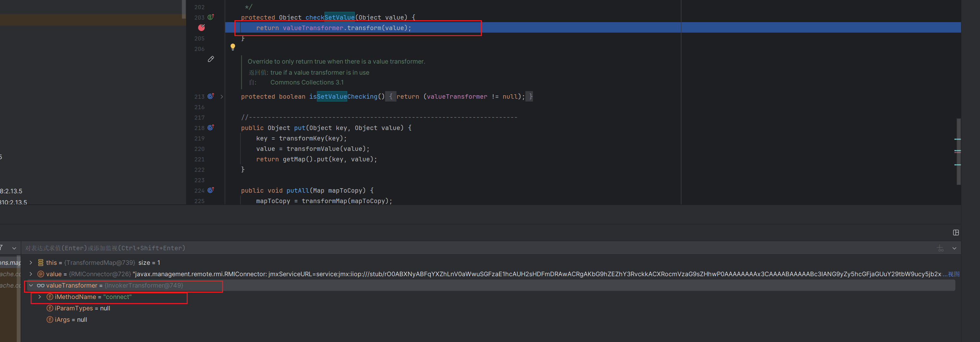Click the override gutter icon on line 224

tap(211, 190)
